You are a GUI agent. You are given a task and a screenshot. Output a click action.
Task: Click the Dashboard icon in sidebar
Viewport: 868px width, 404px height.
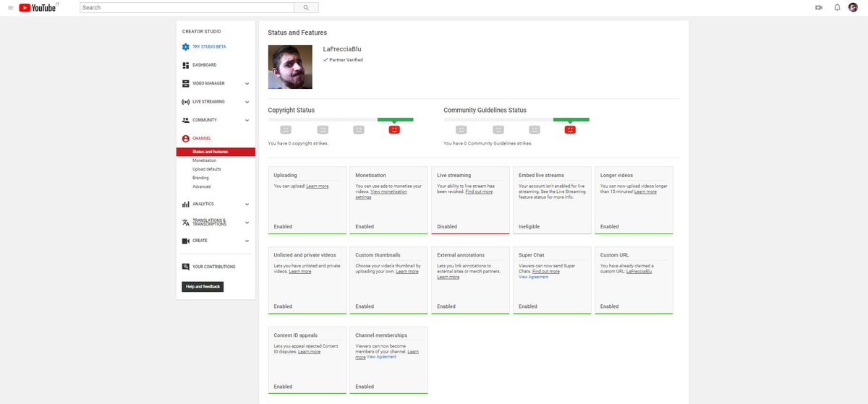pos(186,65)
